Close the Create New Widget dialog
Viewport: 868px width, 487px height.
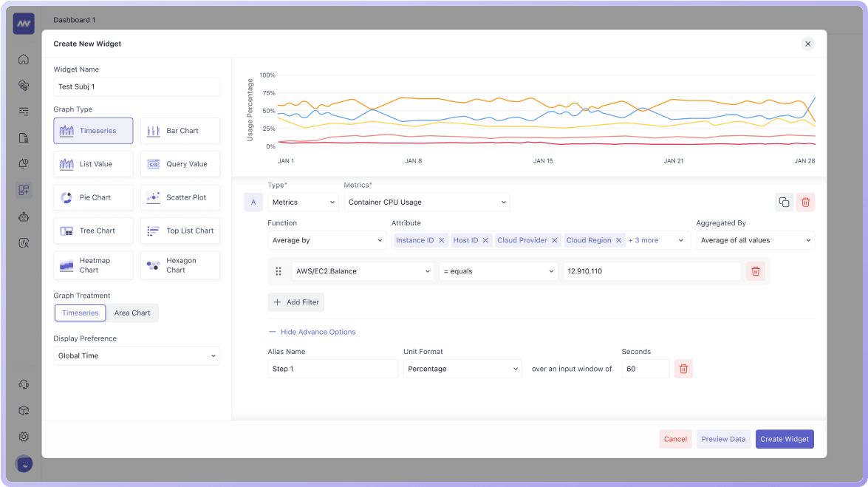(x=807, y=44)
